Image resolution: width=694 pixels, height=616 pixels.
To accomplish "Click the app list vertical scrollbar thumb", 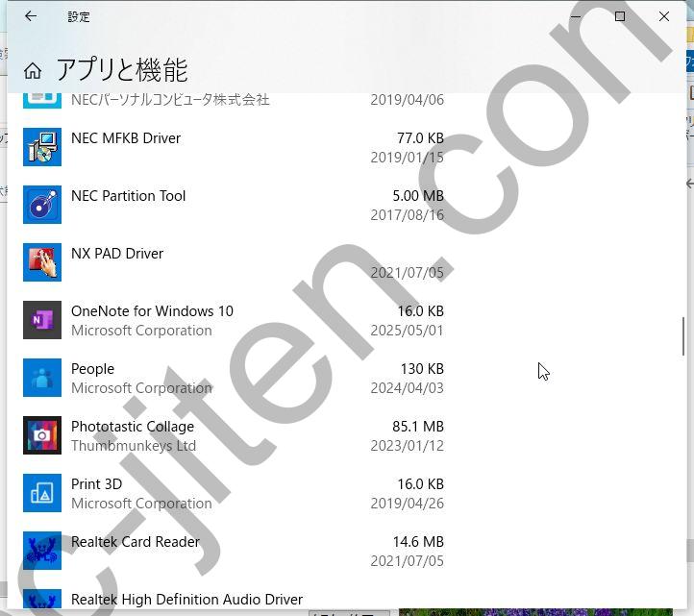I will (683, 336).
